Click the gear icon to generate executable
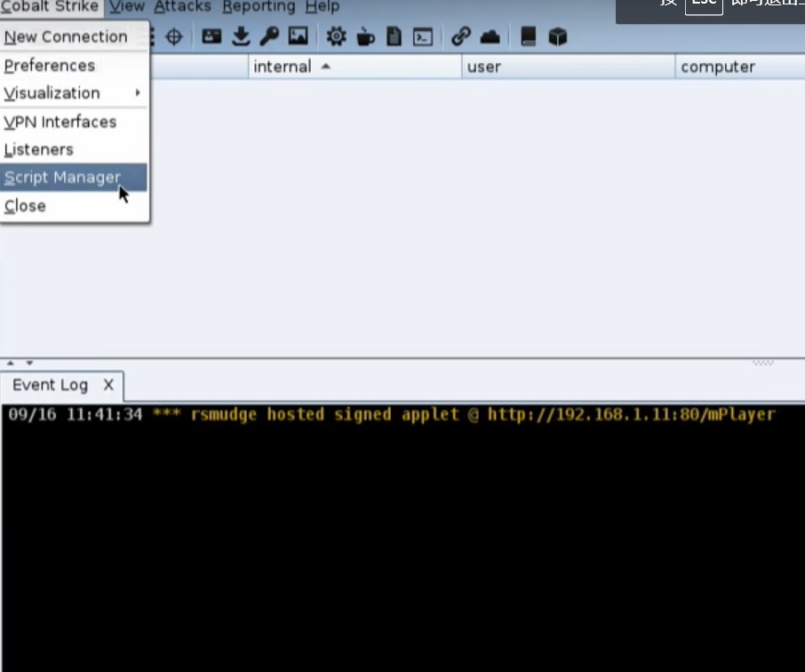Viewport: 805px width, 672px height. click(336, 36)
